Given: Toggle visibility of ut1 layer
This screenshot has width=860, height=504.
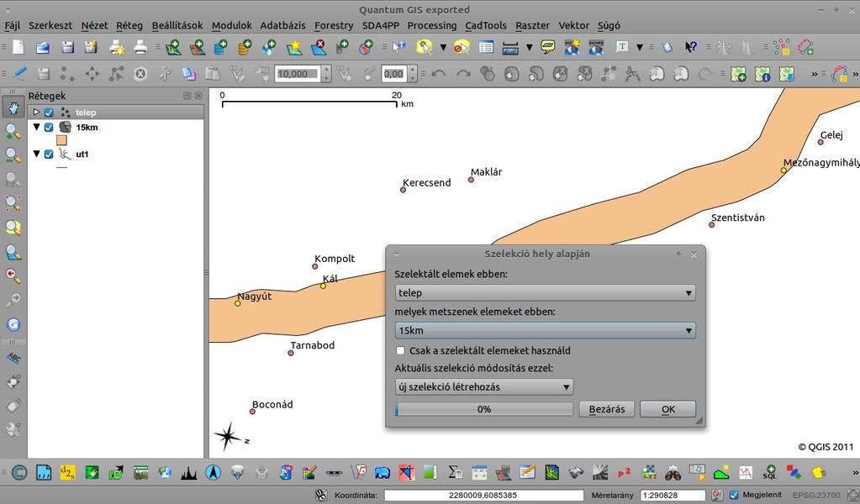Looking at the screenshot, I should coord(49,154).
